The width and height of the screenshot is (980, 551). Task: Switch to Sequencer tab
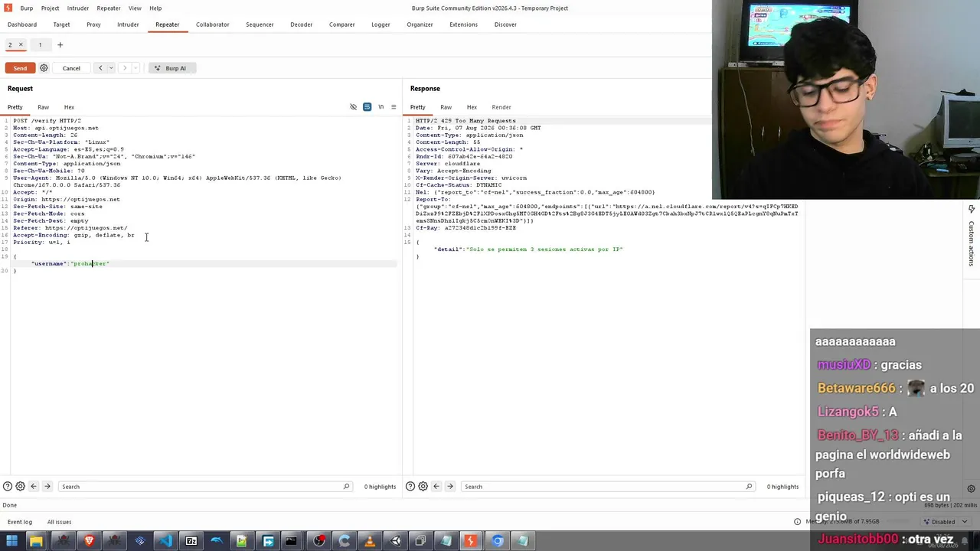260,24
